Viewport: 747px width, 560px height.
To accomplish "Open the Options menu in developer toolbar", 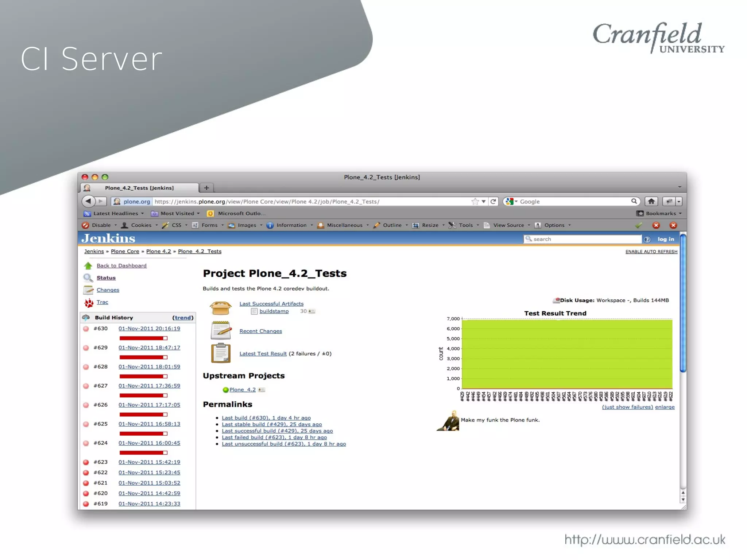I will 553,225.
